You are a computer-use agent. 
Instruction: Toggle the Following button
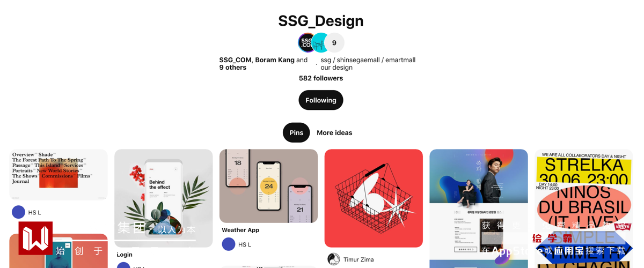tap(321, 100)
